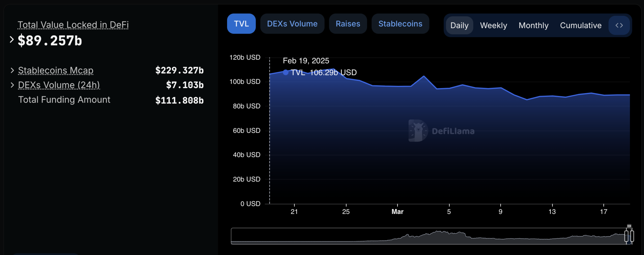This screenshot has height=255, width=644.
Task: Click the DEXs Volume (24h) label
Action: [x=59, y=85]
